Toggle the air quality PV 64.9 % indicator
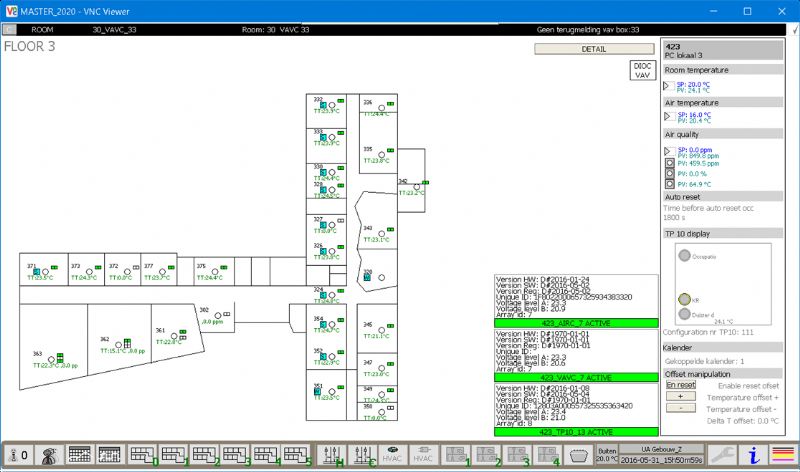800x472 pixels. click(670, 184)
